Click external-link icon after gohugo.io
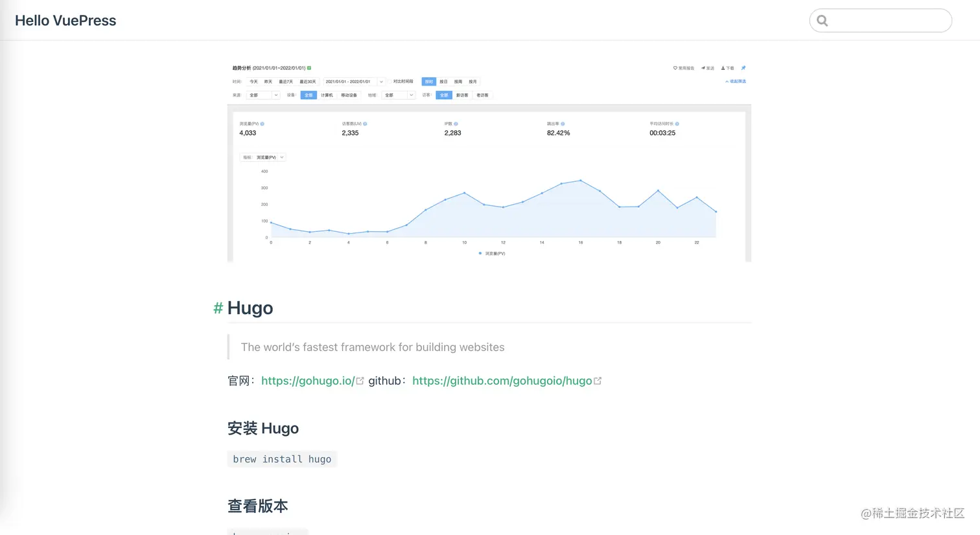Image resolution: width=980 pixels, height=535 pixels. pyautogui.click(x=360, y=381)
